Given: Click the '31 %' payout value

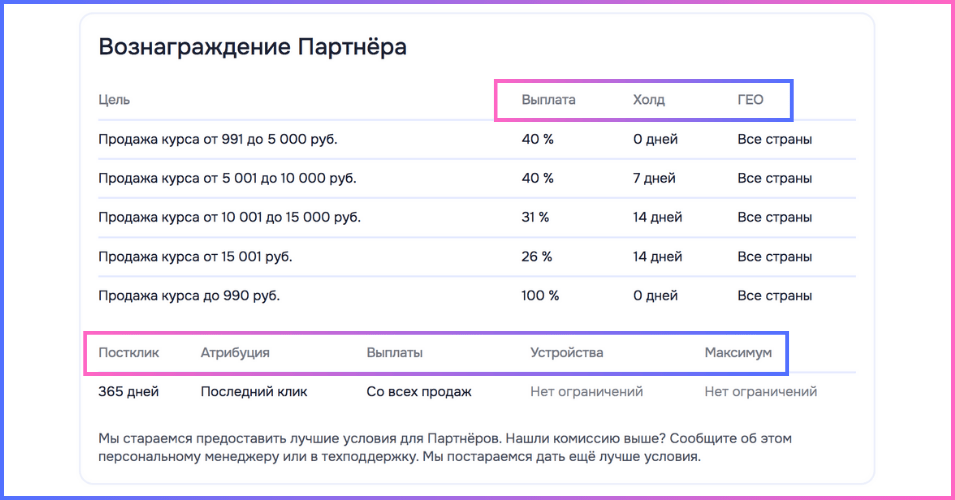Looking at the screenshot, I should [x=535, y=217].
